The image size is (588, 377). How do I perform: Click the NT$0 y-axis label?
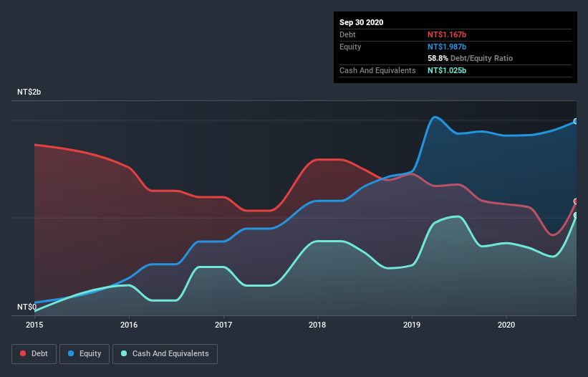tap(27, 307)
